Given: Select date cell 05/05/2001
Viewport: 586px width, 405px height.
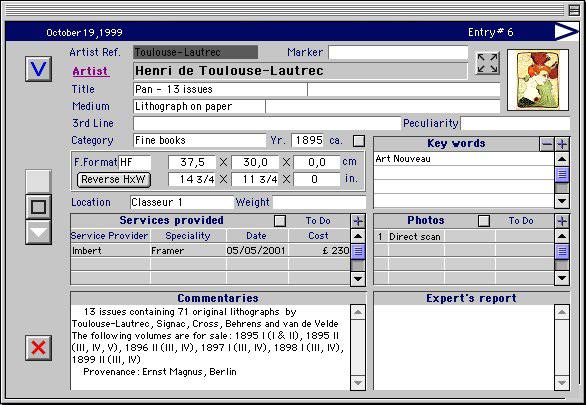Looking at the screenshot, I should click(257, 251).
